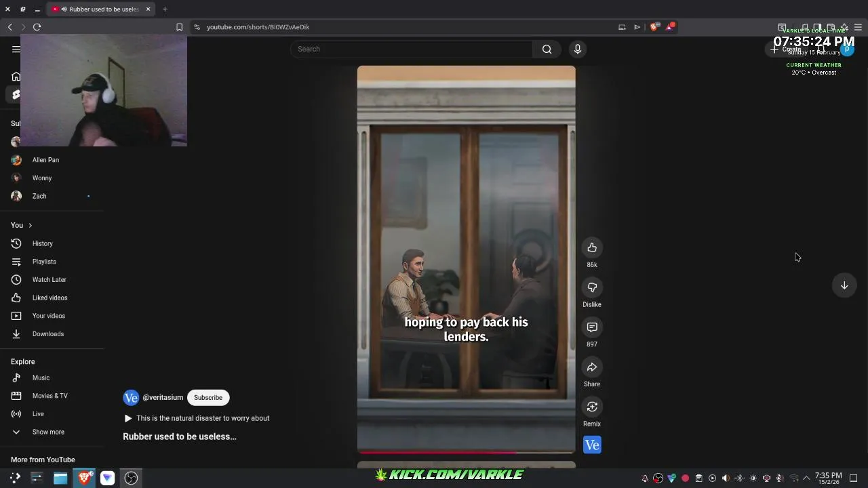This screenshot has height=488, width=868.
Task: Toggle the browser sidebar panel icon
Action: [817, 27]
